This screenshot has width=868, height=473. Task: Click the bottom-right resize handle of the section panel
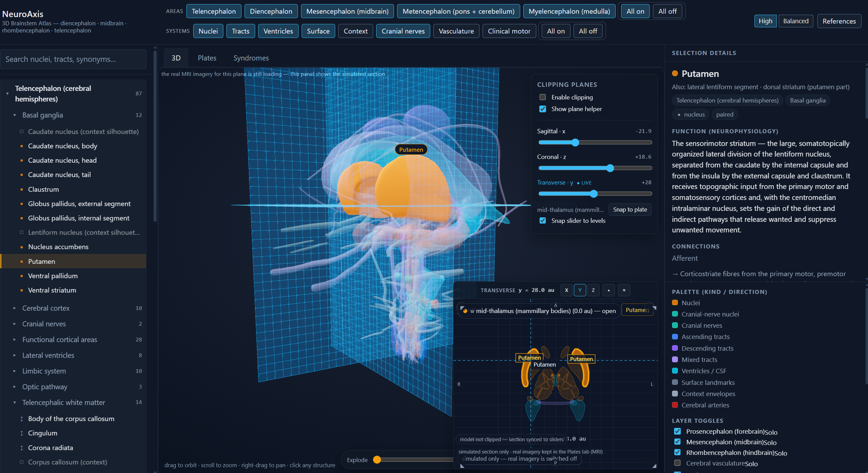(654, 465)
